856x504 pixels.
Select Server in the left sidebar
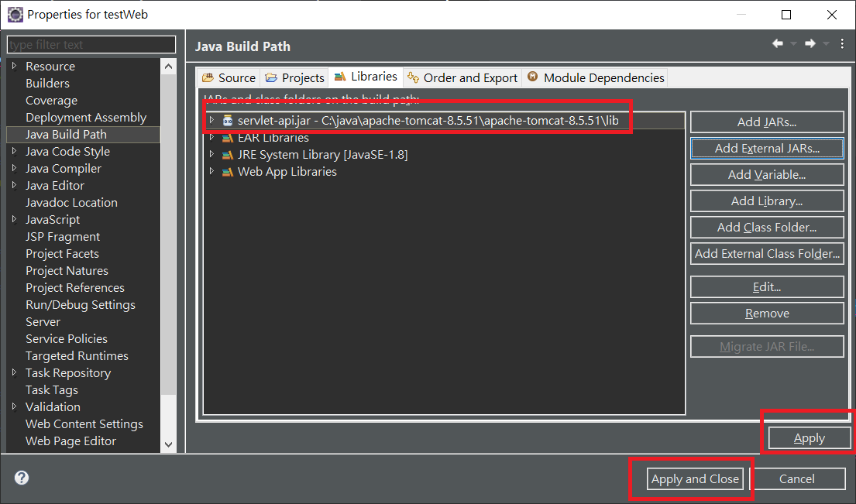43,321
